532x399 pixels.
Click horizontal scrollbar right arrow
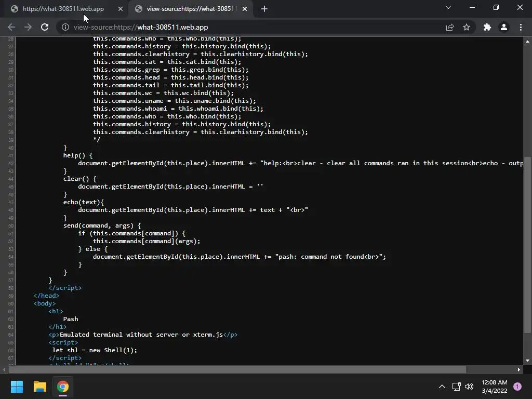(519, 369)
